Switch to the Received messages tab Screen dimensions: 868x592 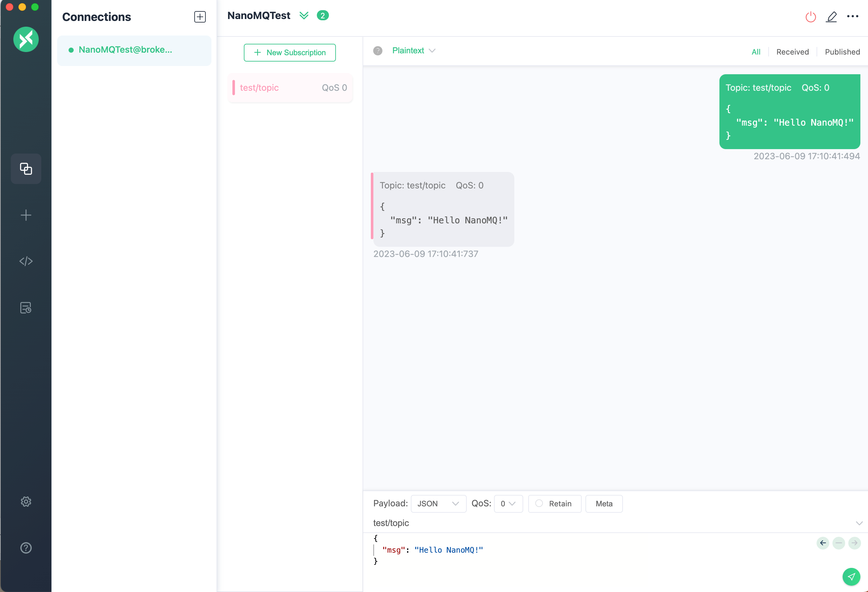[792, 52]
